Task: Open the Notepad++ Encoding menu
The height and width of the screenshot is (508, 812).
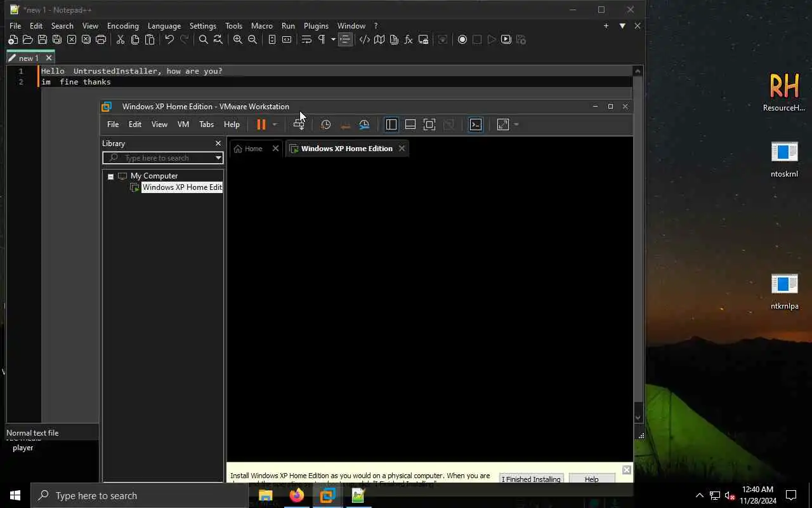Action: point(123,26)
